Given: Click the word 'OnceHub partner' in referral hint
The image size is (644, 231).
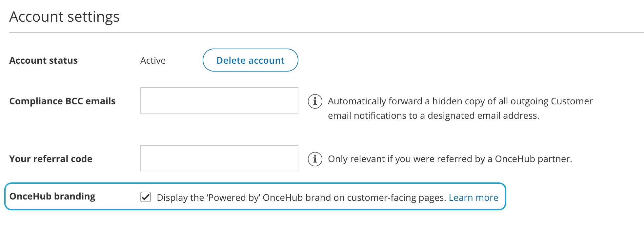Looking at the screenshot, I should point(533,159).
